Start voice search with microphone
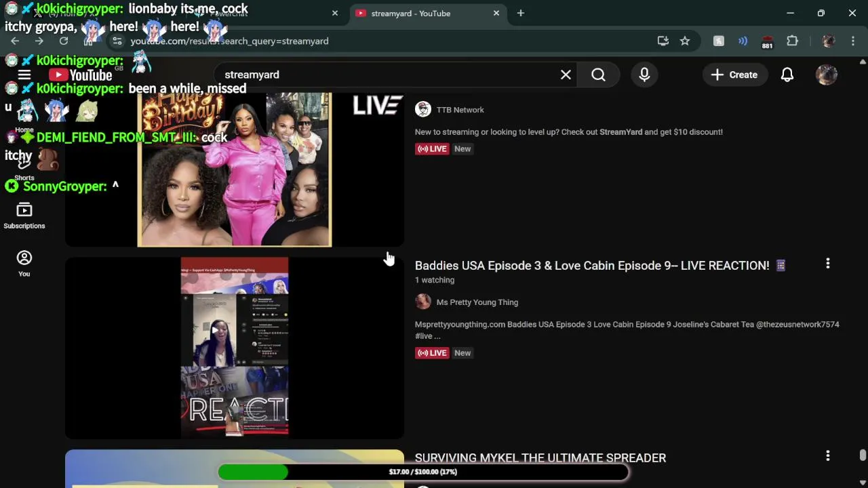Screen dimensions: 868x488 (644, 75)
